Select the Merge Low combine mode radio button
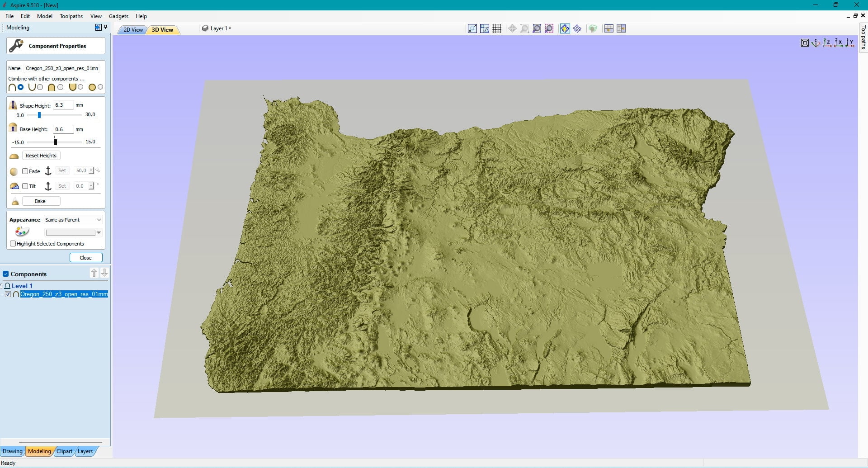The image size is (868, 468). [x=80, y=87]
